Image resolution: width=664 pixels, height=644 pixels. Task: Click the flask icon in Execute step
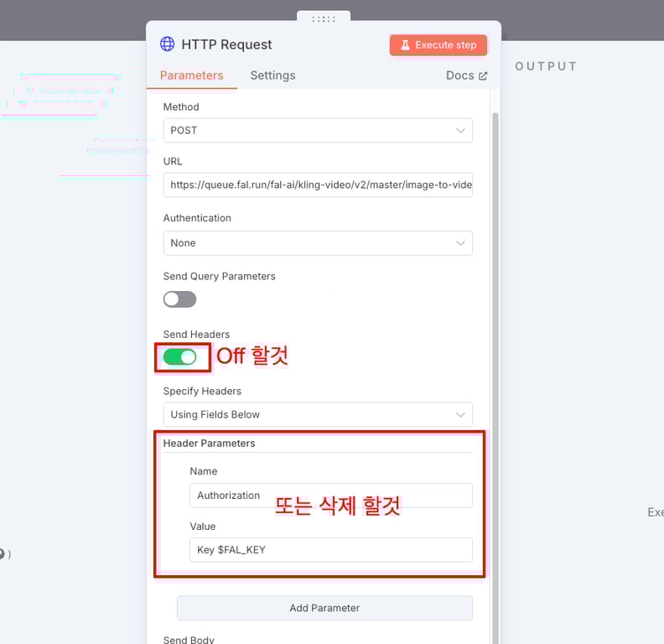[x=405, y=45]
